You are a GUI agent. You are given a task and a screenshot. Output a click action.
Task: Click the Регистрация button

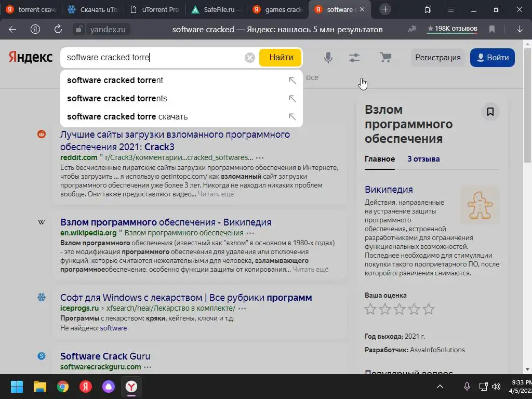tap(438, 58)
